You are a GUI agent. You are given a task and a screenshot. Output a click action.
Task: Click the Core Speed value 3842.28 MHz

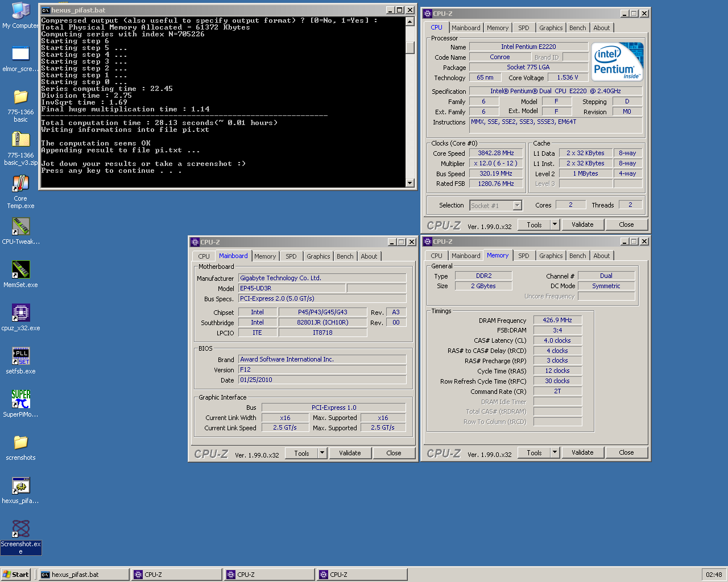point(496,153)
